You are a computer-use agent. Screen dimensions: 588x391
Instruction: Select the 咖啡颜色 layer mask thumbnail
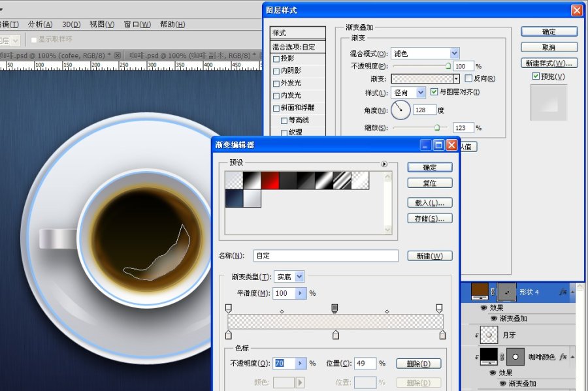[x=515, y=357]
